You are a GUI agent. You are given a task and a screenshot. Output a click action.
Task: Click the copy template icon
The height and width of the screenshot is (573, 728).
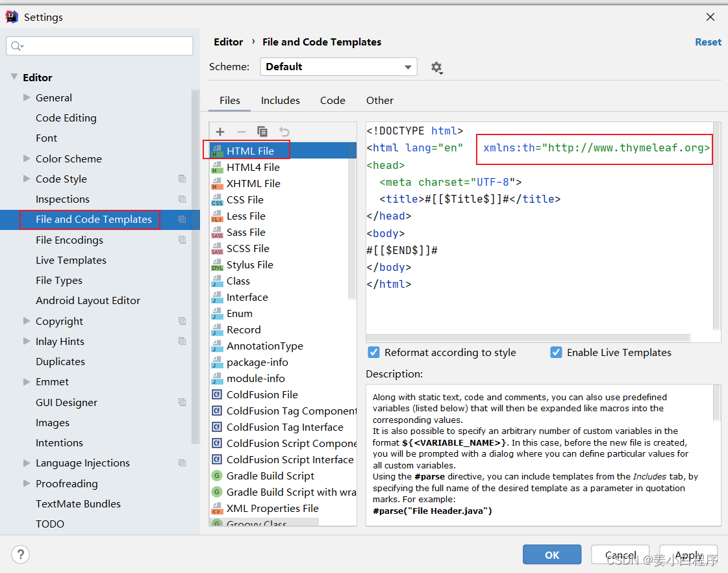coord(262,132)
